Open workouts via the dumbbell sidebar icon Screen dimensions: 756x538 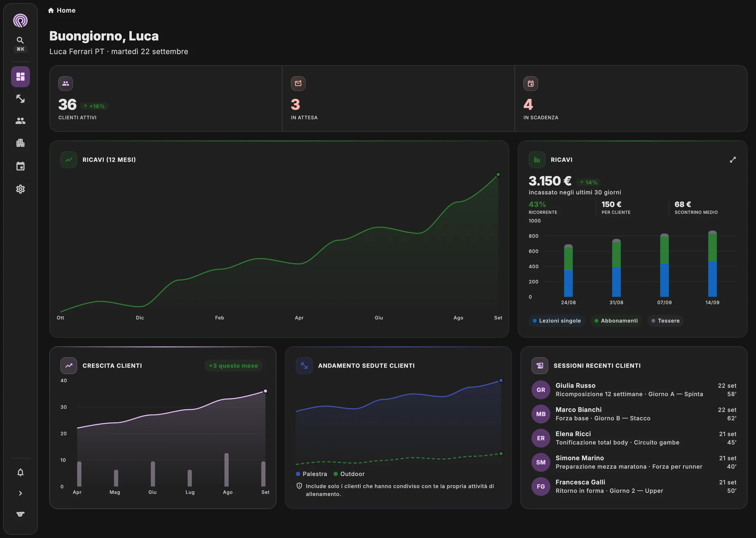(x=20, y=99)
